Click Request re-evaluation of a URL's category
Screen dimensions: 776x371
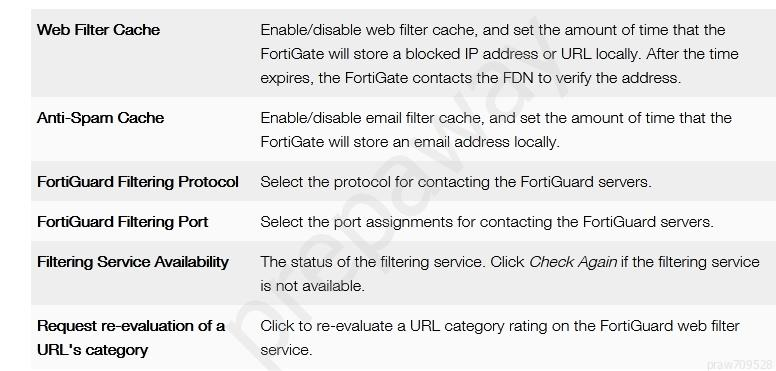pyautogui.click(x=131, y=338)
